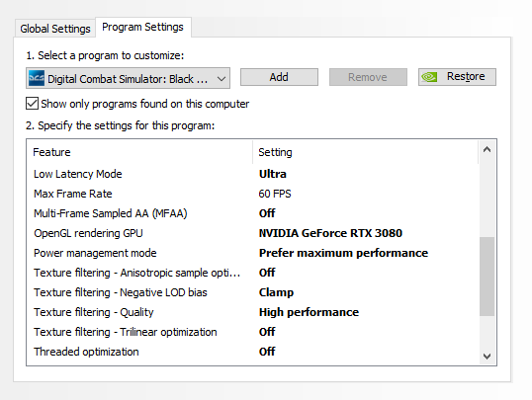532x400 pixels.
Task: Change the MFAA Off setting
Action: 267,213
